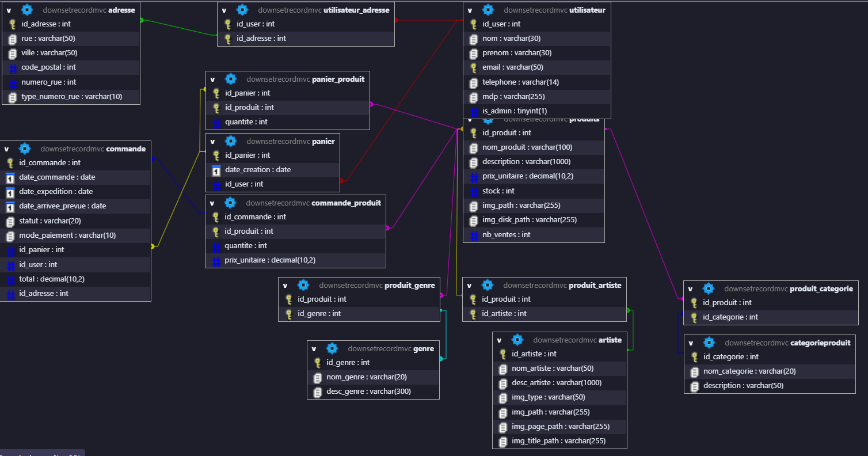Collapse the utilisateur table with its v toggle
This screenshot has width=868, height=456.
pos(470,10)
